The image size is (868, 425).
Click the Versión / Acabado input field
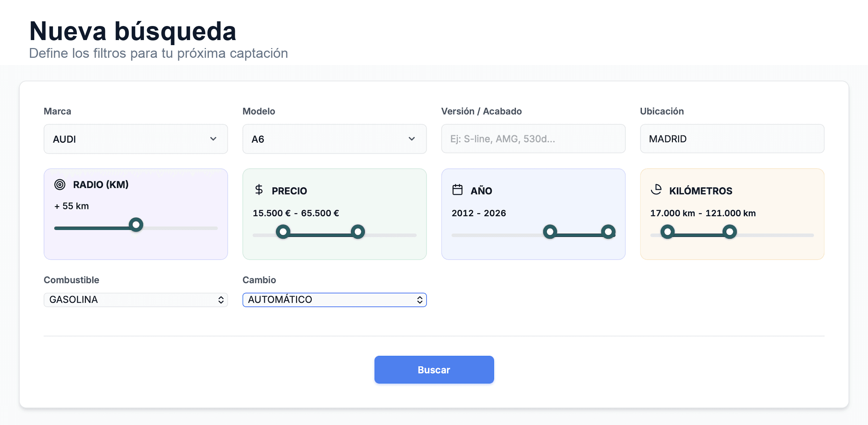coord(533,139)
